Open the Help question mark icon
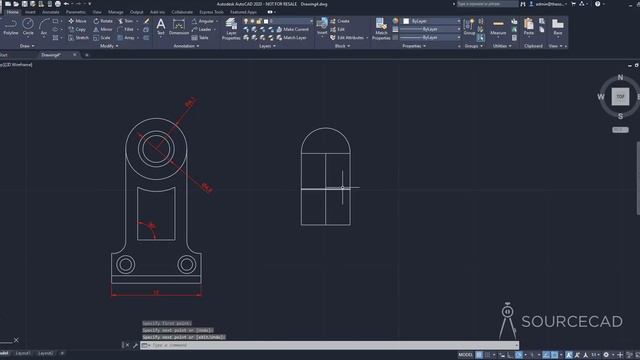Screen dimensions: 640x360 pyautogui.click(x=597, y=4)
